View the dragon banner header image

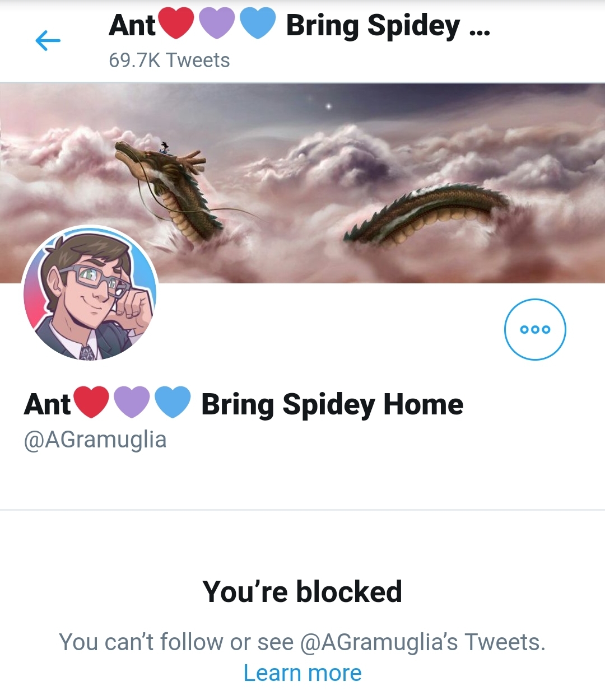pyautogui.click(x=302, y=183)
